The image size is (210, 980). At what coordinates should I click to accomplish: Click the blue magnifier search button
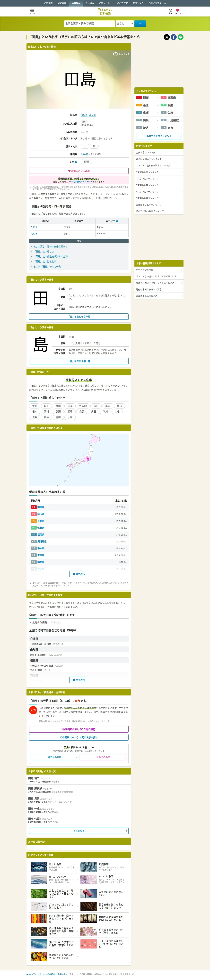click(140, 24)
